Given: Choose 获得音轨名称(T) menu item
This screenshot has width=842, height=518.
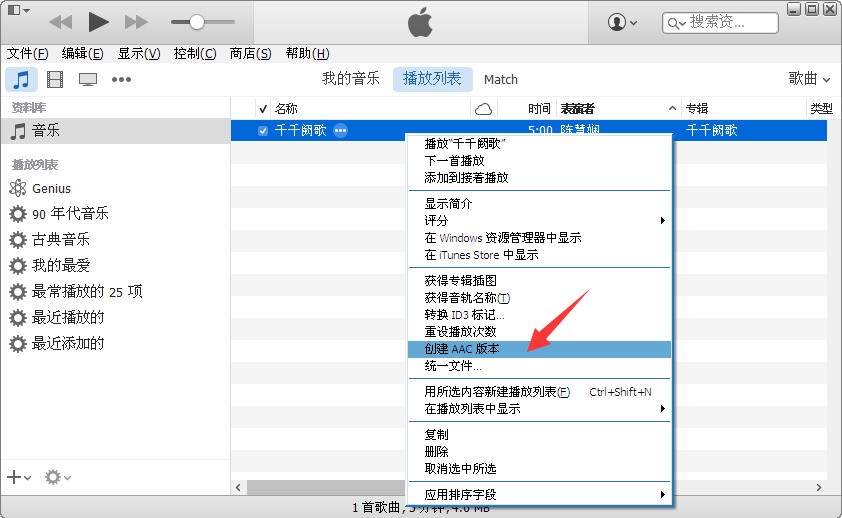Looking at the screenshot, I should [x=540, y=297].
